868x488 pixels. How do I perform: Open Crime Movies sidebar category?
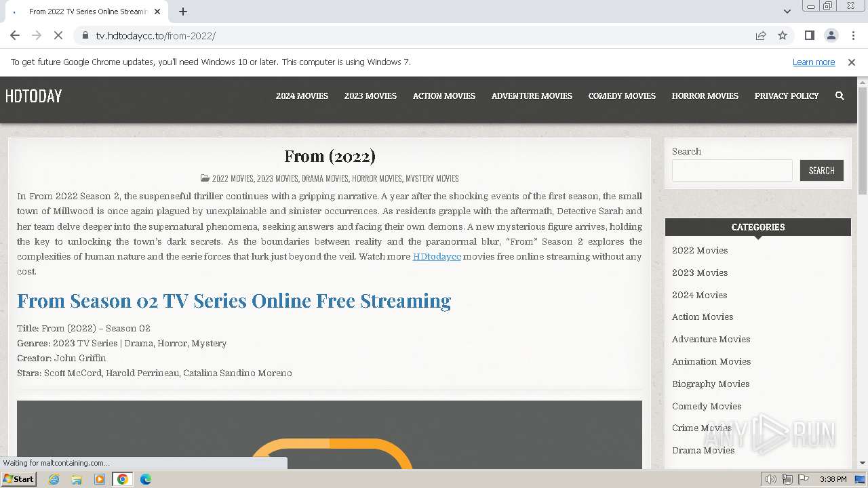tap(702, 428)
